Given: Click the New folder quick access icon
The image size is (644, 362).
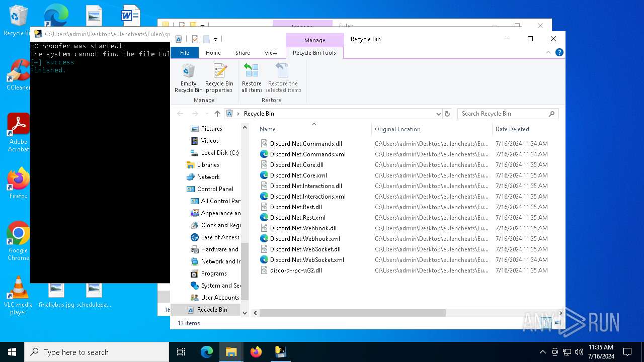Looking at the screenshot, I should [x=206, y=39].
